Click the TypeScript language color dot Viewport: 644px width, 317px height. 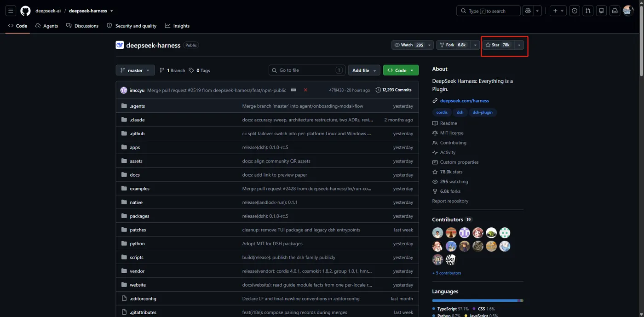pyautogui.click(x=434, y=309)
